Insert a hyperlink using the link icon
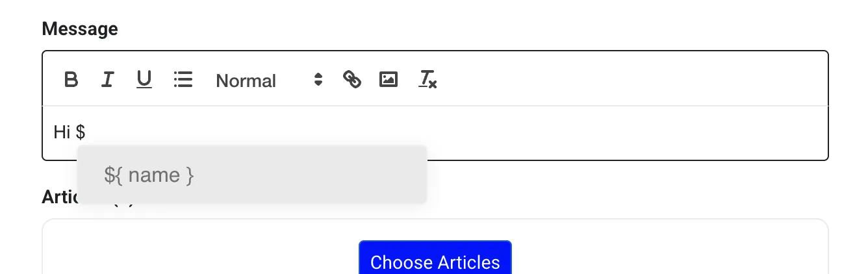Screen dimensions: 868x274 click(x=352, y=80)
